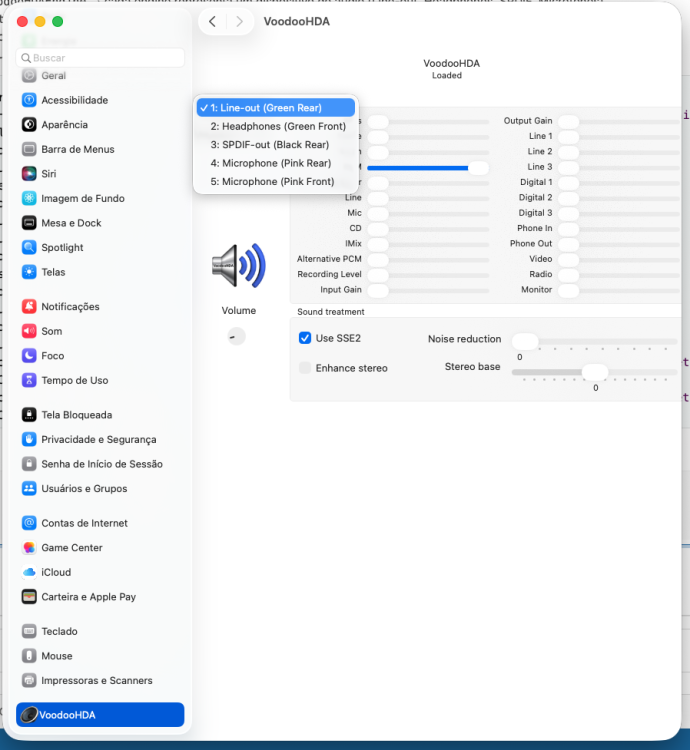The height and width of the screenshot is (750, 690).
Task: Click the large VoodooHDA speaker volume icon
Action: (x=239, y=265)
